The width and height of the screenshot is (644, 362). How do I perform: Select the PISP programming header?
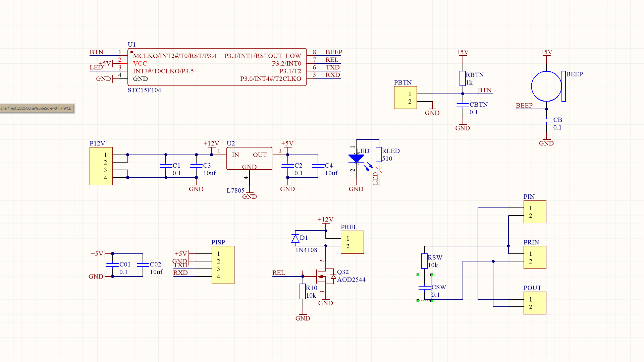(223, 264)
